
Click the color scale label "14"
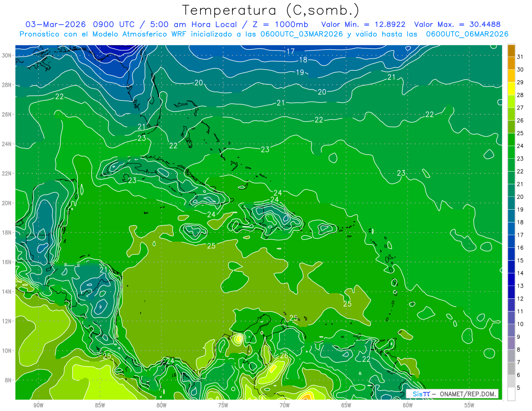coord(520,273)
